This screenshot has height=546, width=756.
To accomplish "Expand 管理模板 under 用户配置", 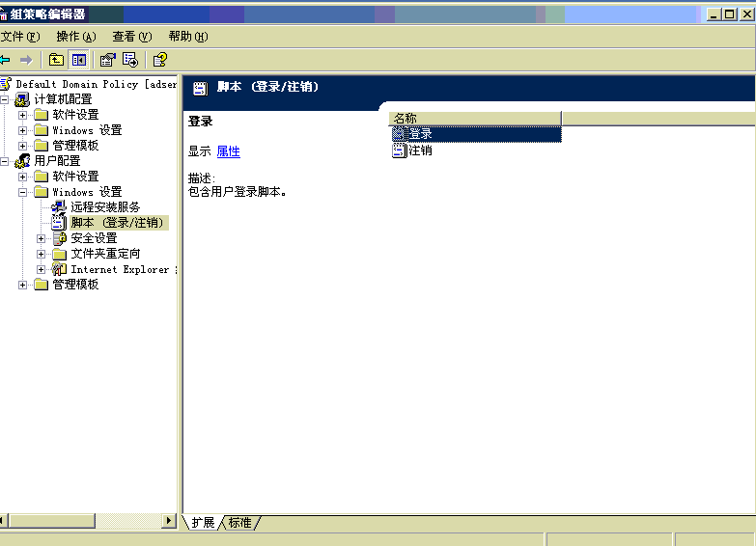I will [22, 285].
